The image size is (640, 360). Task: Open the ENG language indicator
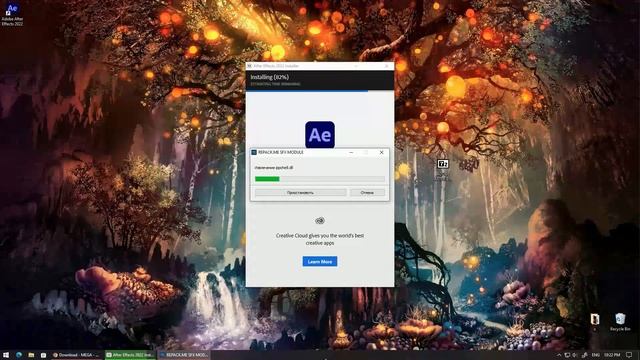tap(596, 355)
